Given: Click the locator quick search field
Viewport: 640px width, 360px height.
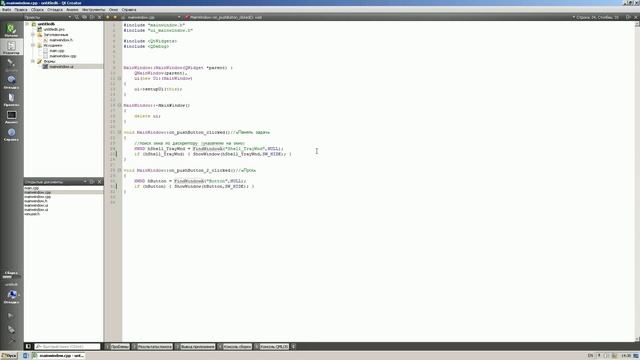Looking at the screenshot, I should (x=67, y=347).
